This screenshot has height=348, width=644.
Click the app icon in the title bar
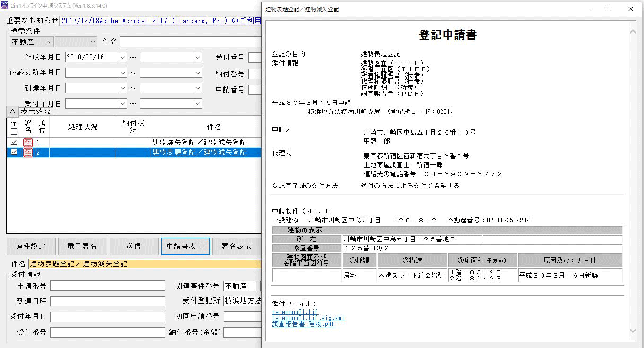pos(4,6)
